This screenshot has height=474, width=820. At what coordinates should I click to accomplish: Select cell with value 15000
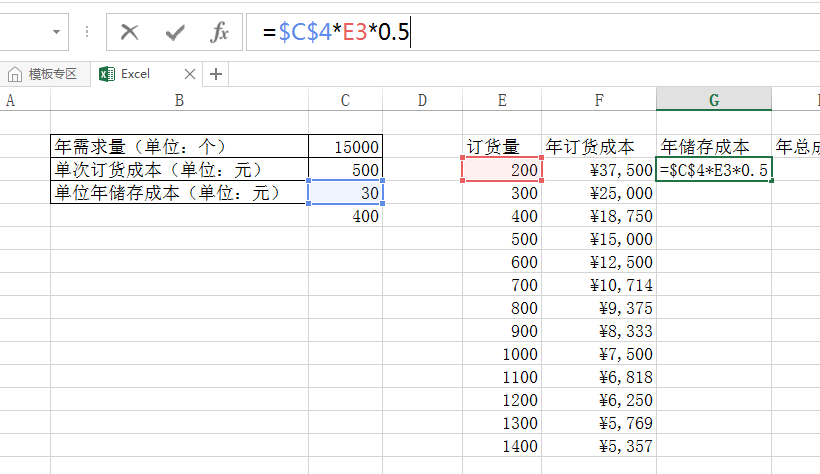[345, 146]
